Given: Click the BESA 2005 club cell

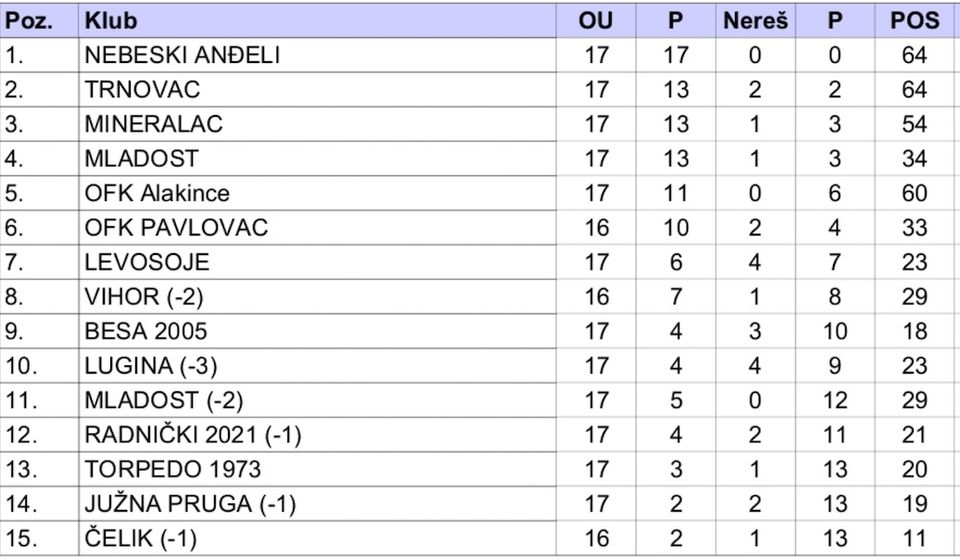Looking at the screenshot, I should 317,331.
